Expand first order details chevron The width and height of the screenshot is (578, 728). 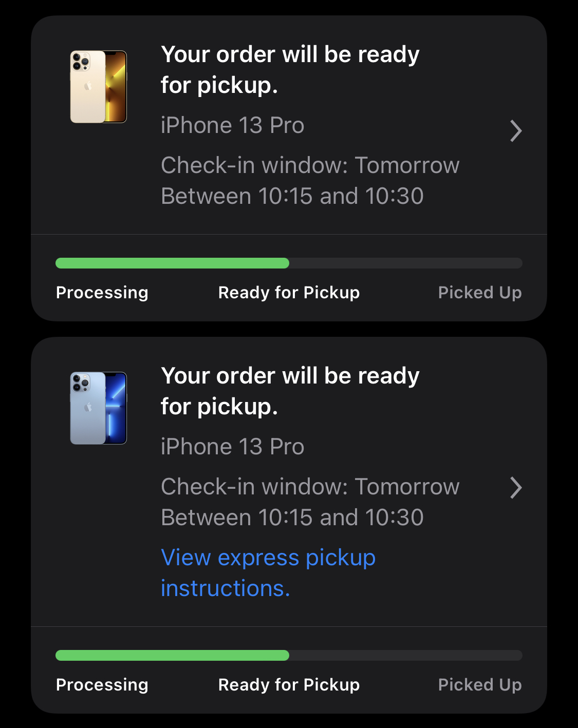tap(516, 130)
